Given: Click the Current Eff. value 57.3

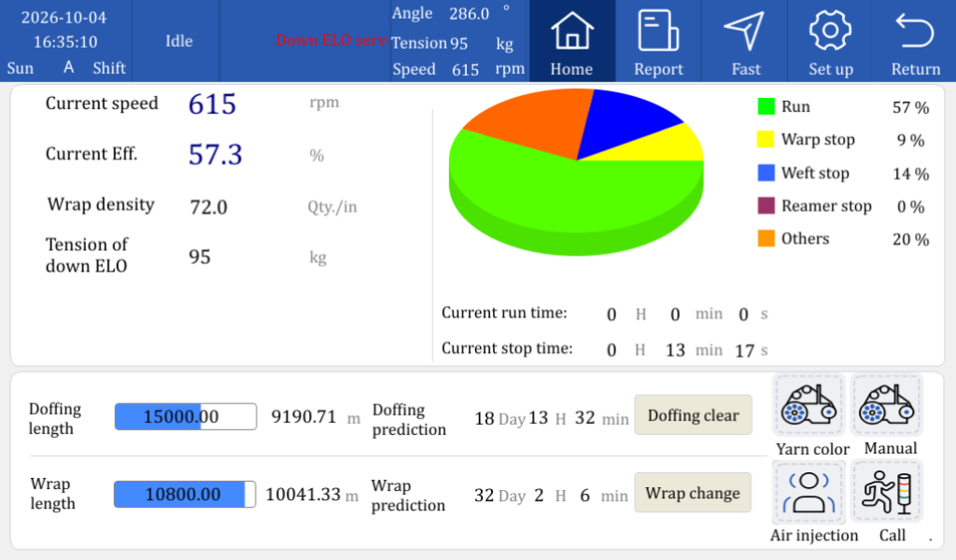Looking at the screenshot, I should pyautogui.click(x=216, y=155).
